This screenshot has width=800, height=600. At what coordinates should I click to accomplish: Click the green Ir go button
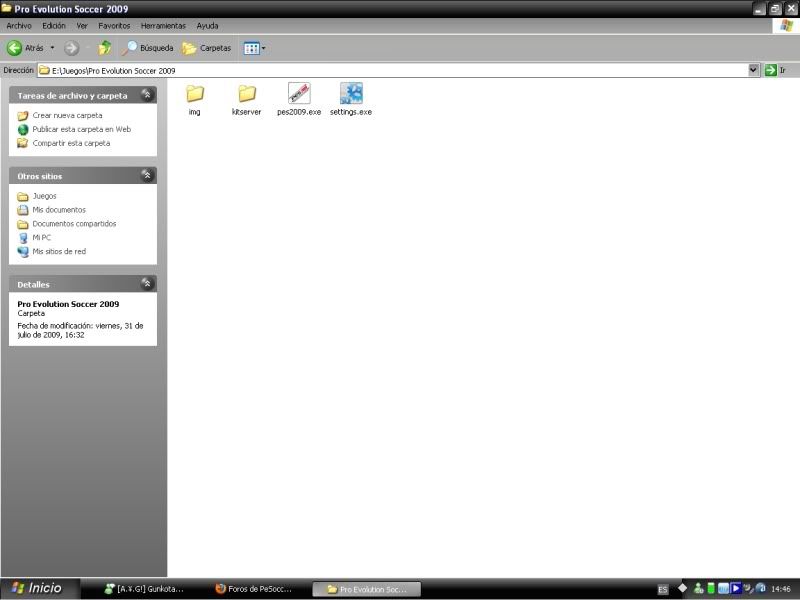[775, 70]
